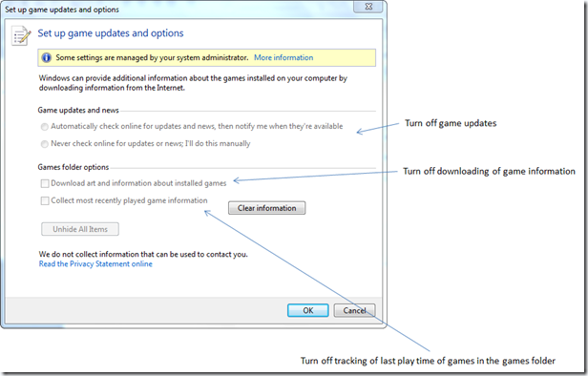The width and height of the screenshot is (588, 376).
Task: Confirm settings with the OK button
Action: point(308,310)
